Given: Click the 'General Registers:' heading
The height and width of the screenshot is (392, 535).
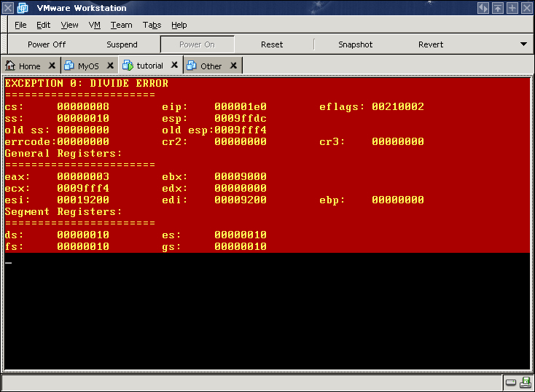Looking at the screenshot, I should click(x=63, y=154).
